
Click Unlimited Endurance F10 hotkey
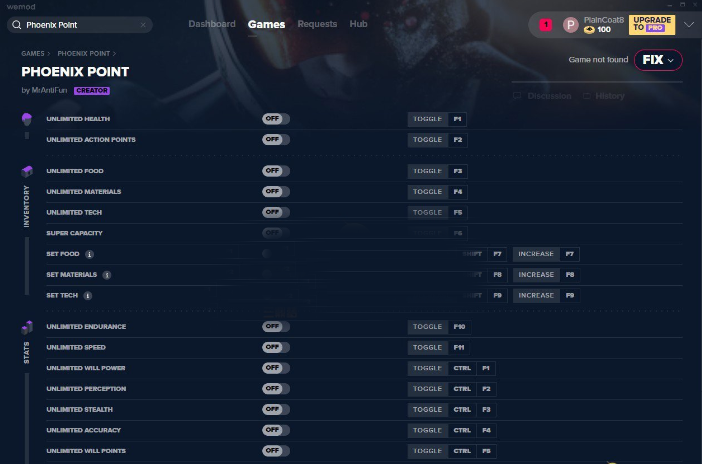(x=439, y=327)
